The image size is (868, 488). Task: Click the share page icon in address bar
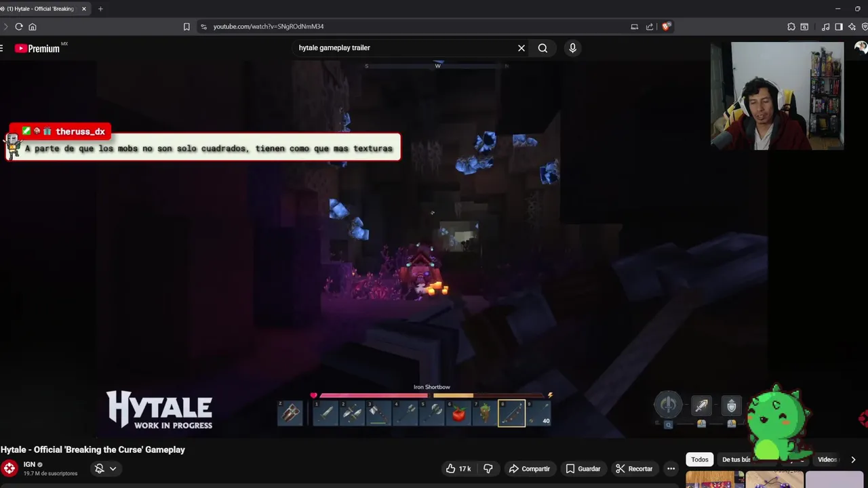[650, 26]
